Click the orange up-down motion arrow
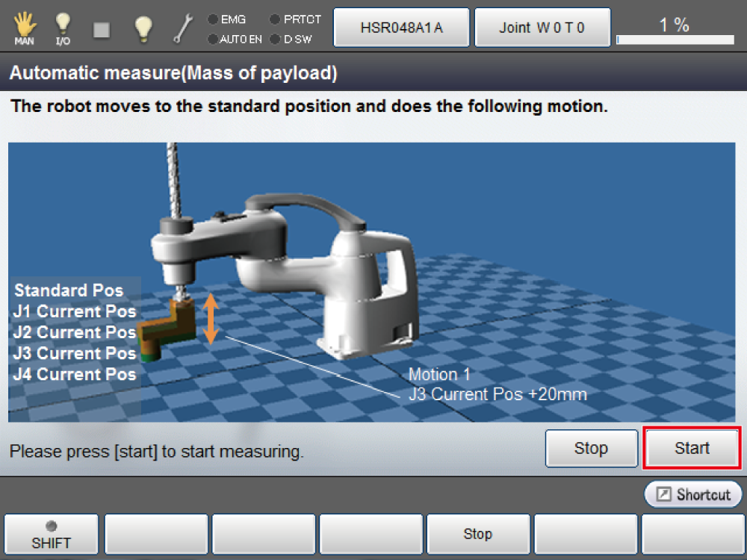 [211, 319]
